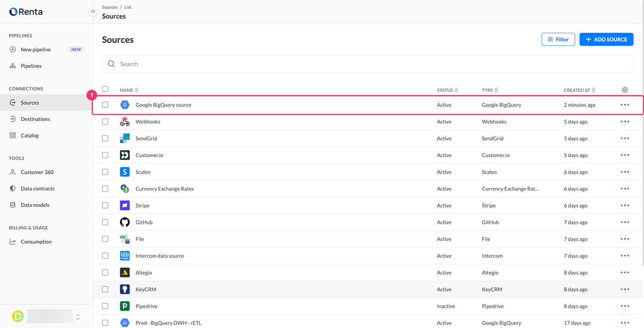Open actions menu for Webhooks row
This screenshot has height=328, width=644.
[x=625, y=122]
